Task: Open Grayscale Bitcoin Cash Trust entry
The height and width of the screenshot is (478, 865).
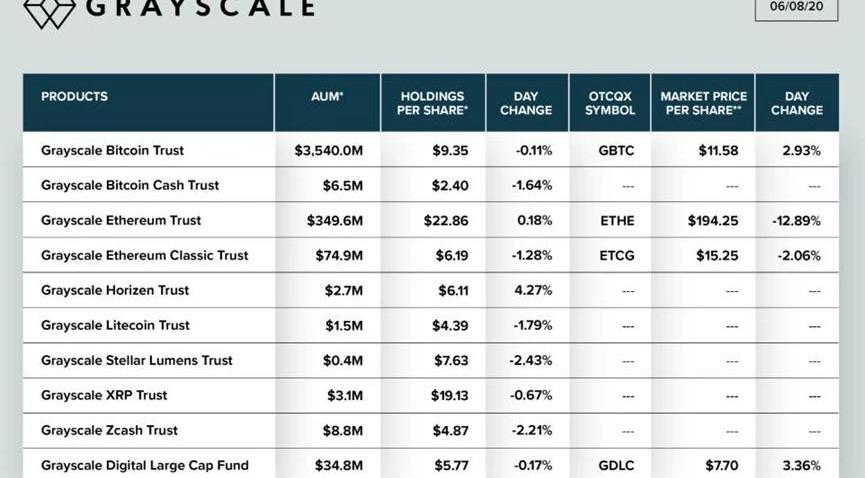Action: pyautogui.click(x=430, y=185)
